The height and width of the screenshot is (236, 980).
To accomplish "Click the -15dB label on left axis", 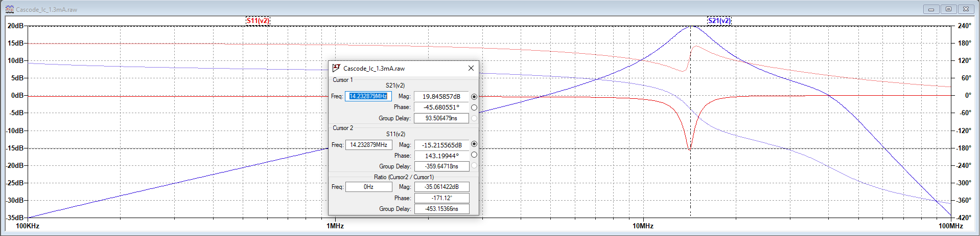I will click(x=15, y=148).
